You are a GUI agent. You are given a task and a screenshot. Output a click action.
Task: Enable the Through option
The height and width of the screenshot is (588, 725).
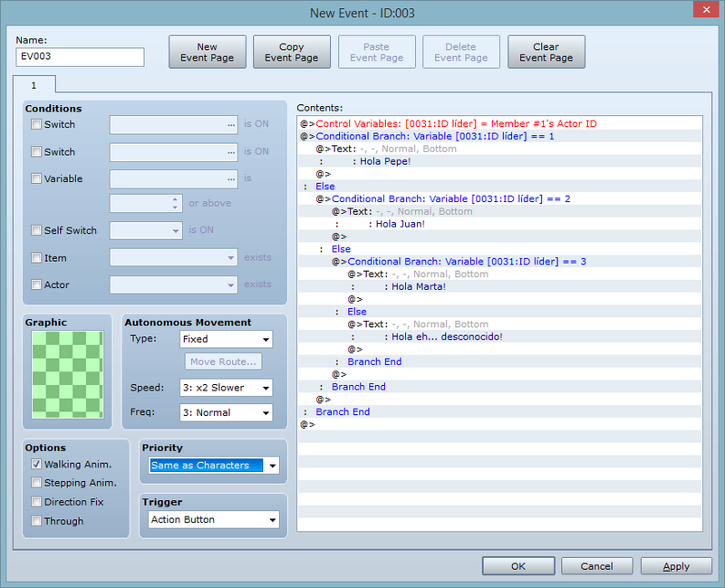36,521
